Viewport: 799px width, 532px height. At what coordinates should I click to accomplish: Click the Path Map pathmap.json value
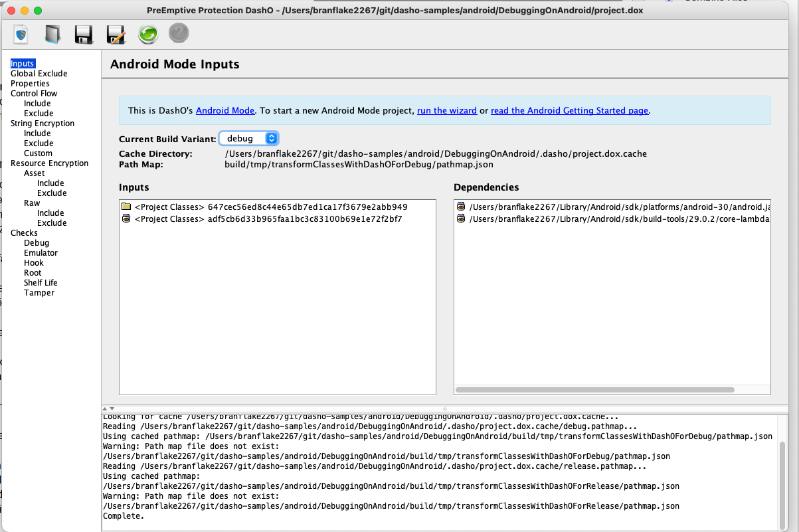coord(359,164)
